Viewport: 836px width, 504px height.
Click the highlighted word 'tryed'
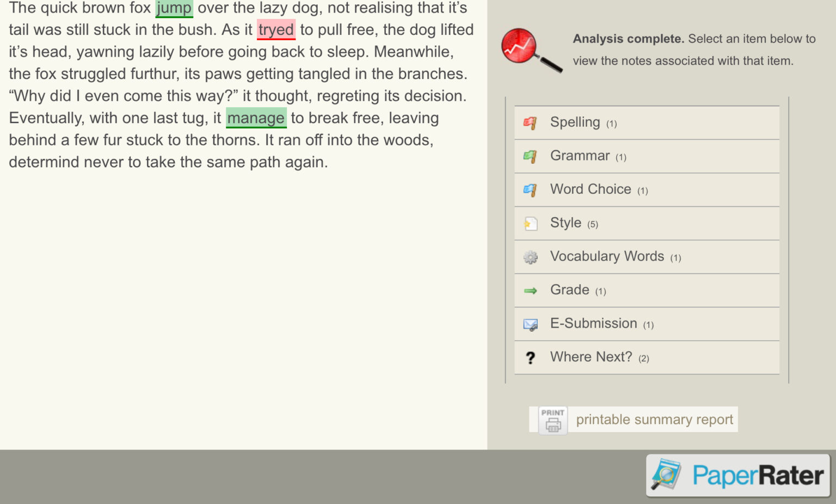pos(276,30)
